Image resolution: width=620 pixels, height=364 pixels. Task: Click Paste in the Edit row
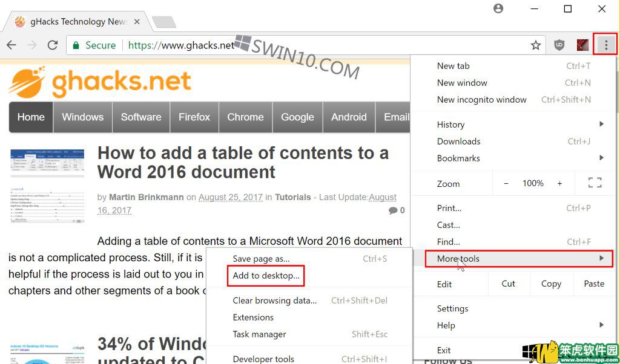point(594,284)
